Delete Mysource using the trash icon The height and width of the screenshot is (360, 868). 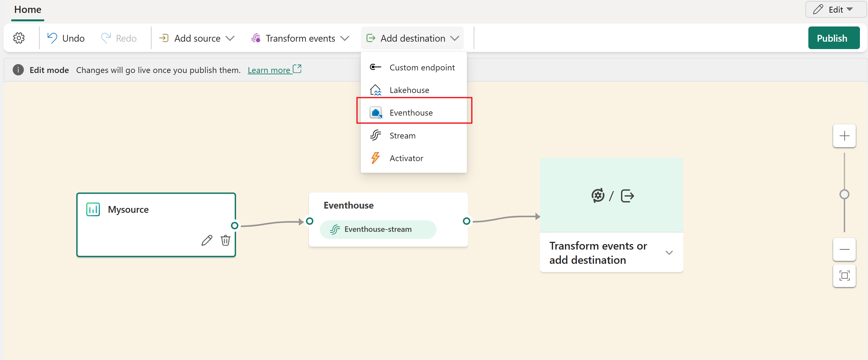(x=225, y=240)
